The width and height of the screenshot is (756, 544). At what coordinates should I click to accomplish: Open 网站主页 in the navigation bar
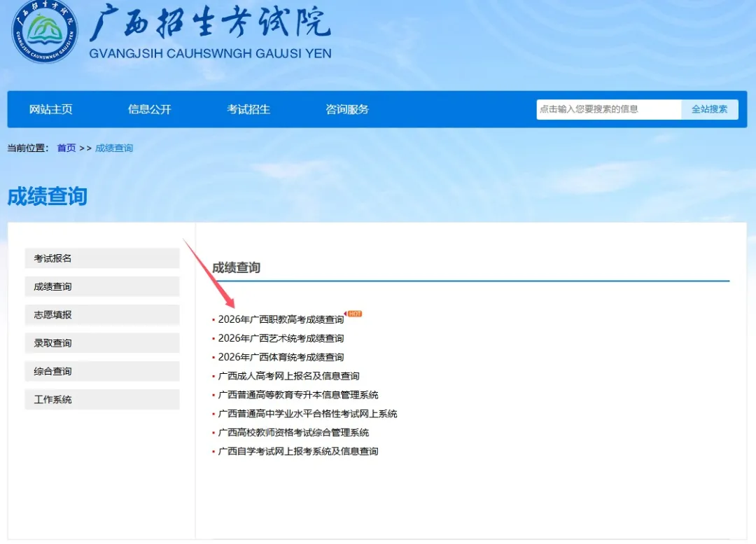tap(51, 109)
